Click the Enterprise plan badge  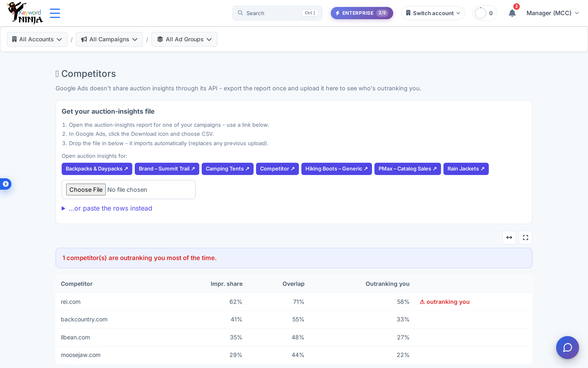click(x=362, y=13)
